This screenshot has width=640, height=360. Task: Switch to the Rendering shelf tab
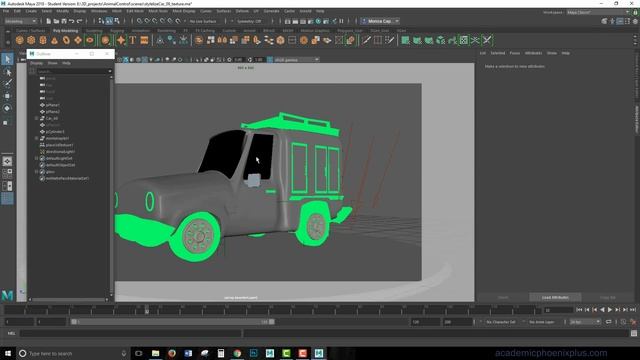click(x=167, y=31)
